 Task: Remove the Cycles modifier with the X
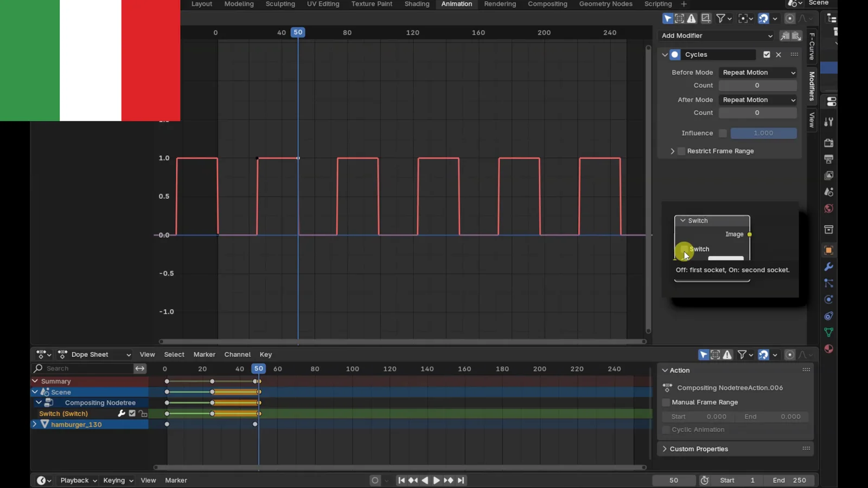click(x=778, y=55)
